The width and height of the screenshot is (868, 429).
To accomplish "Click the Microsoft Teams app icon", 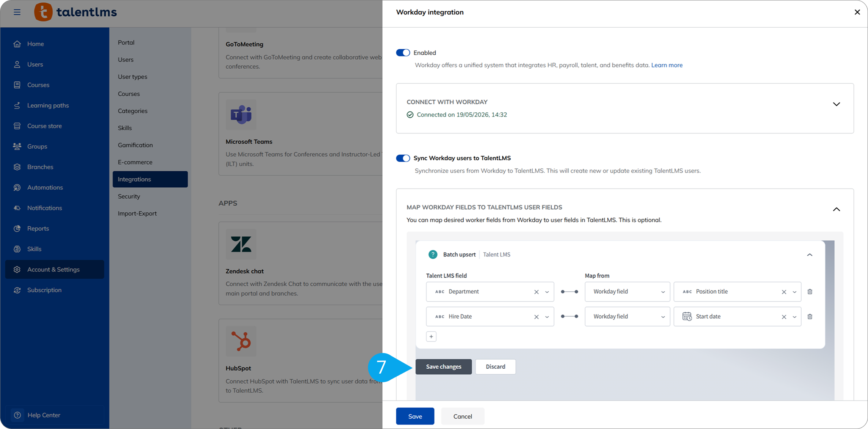I will 241,115.
